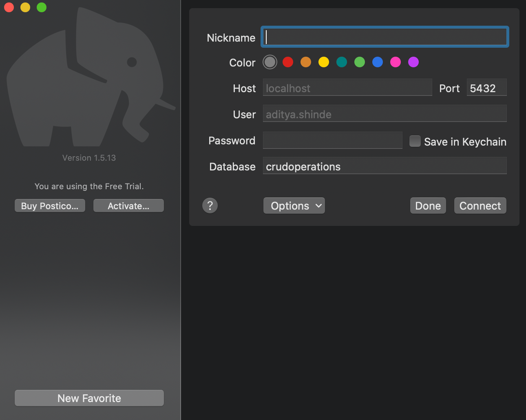Image resolution: width=526 pixels, height=420 pixels.
Task: Select the pink color swatch
Action: point(396,62)
